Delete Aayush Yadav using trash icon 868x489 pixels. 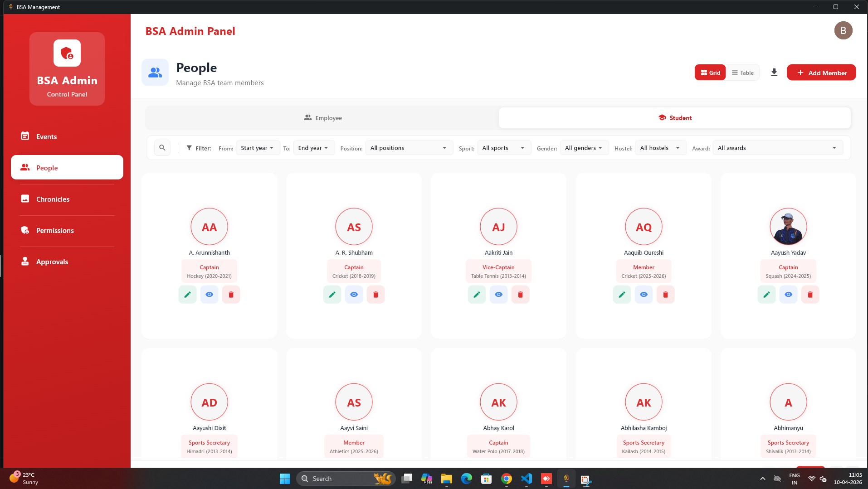(x=810, y=295)
